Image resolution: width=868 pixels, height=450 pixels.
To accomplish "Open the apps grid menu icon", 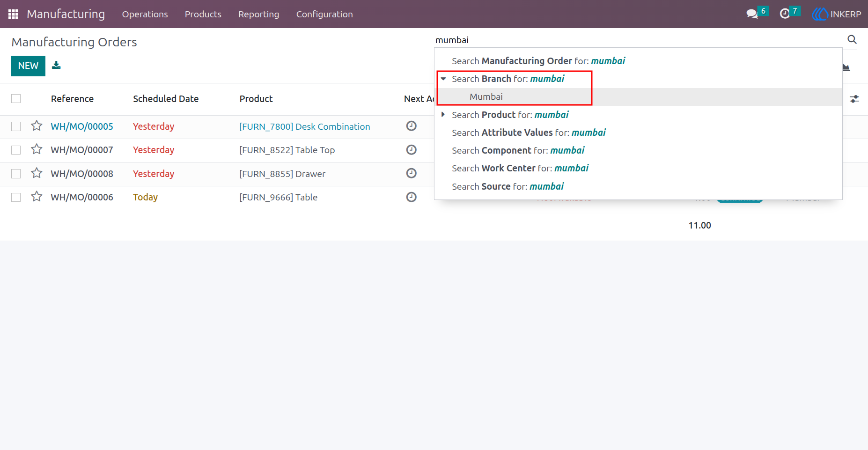I will click(13, 14).
